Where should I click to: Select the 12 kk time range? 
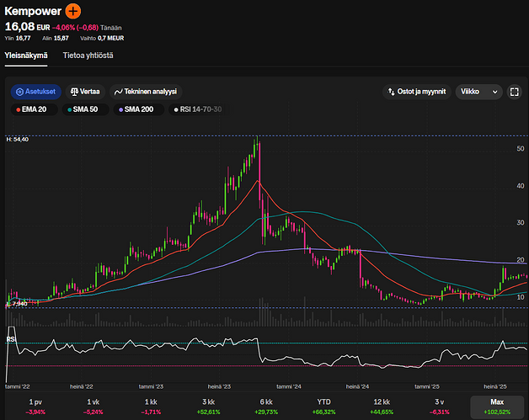point(381,406)
